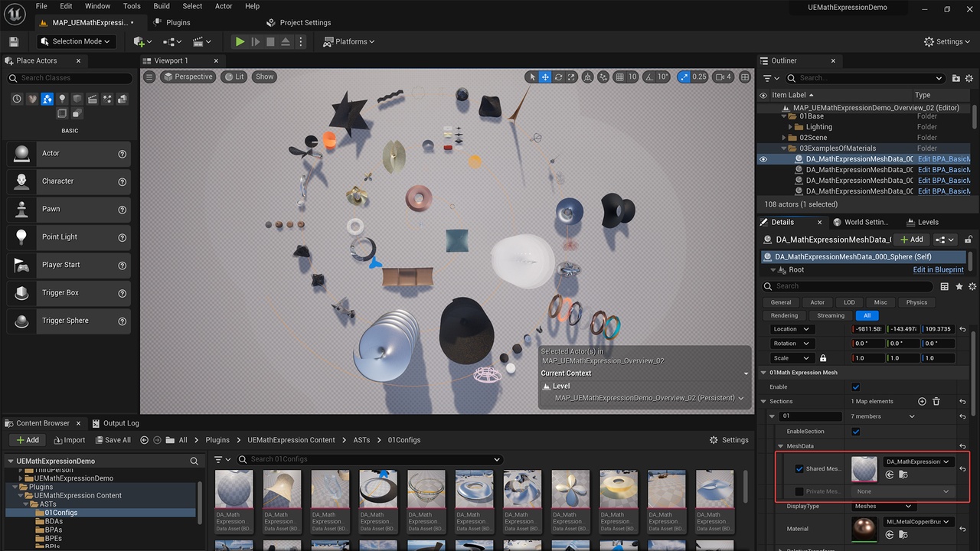Add element to Sections map with plus icon

click(922, 401)
